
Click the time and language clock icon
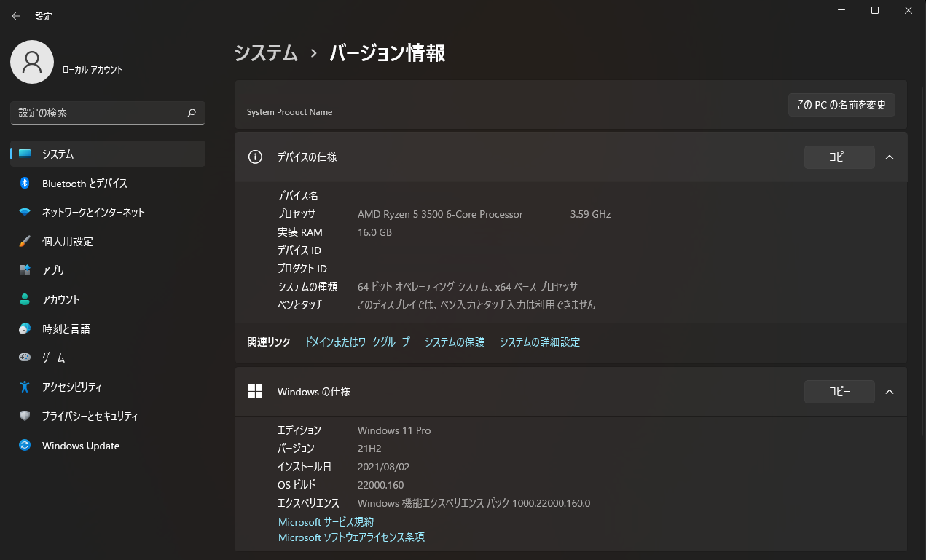click(x=25, y=328)
